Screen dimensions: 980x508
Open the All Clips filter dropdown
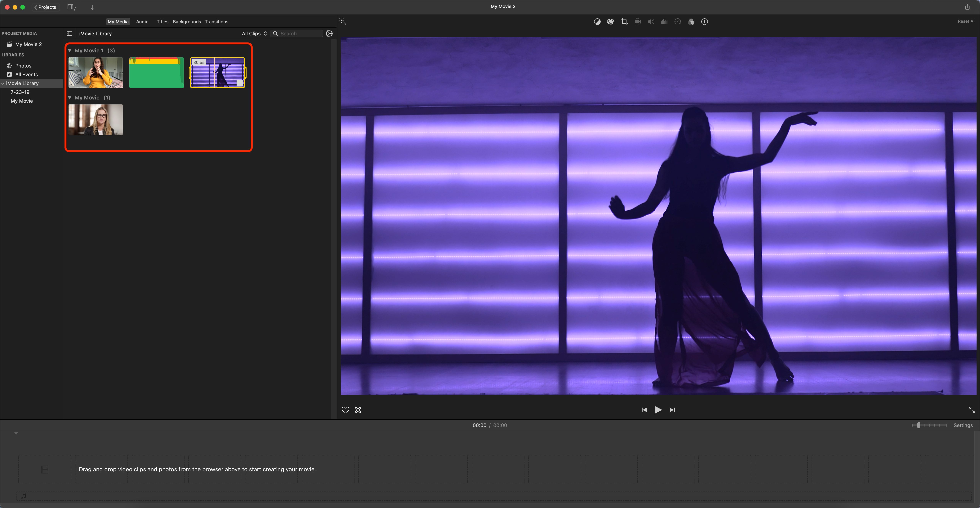(254, 33)
